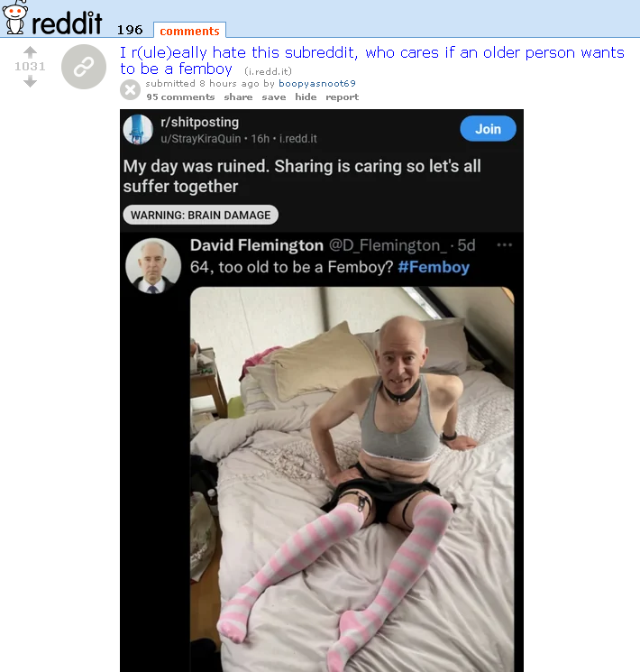The image size is (640, 672).
Task: Open the post title link
Action: [x=372, y=60]
